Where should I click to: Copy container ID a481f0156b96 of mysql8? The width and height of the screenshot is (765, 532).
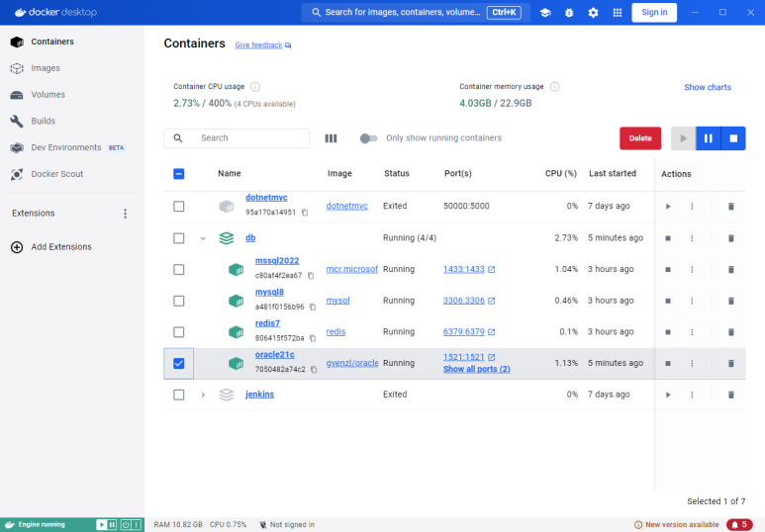313,307
